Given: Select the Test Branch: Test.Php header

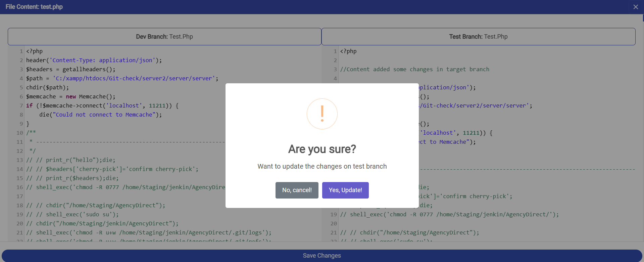Looking at the screenshot, I should click(x=478, y=37).
